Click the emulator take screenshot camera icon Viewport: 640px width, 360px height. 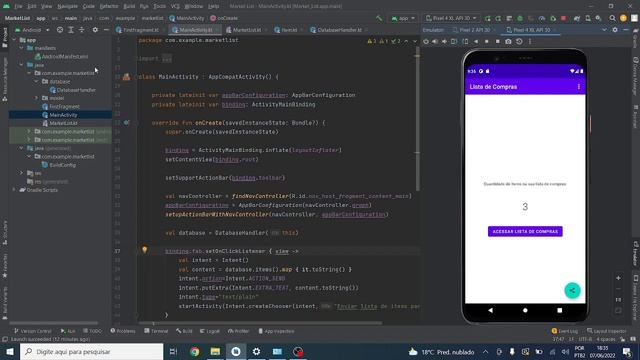coord(508,41)
